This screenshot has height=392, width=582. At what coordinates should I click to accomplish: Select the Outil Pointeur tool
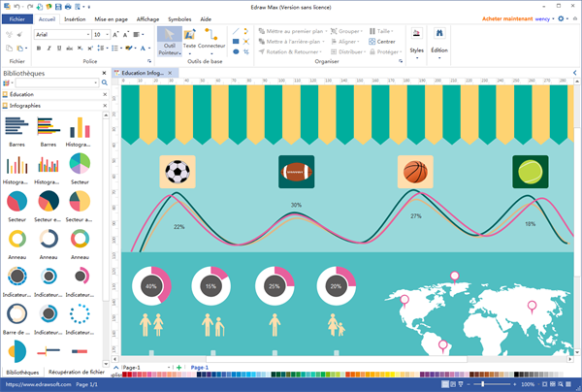pyautogui.click(x=169, y=42)
